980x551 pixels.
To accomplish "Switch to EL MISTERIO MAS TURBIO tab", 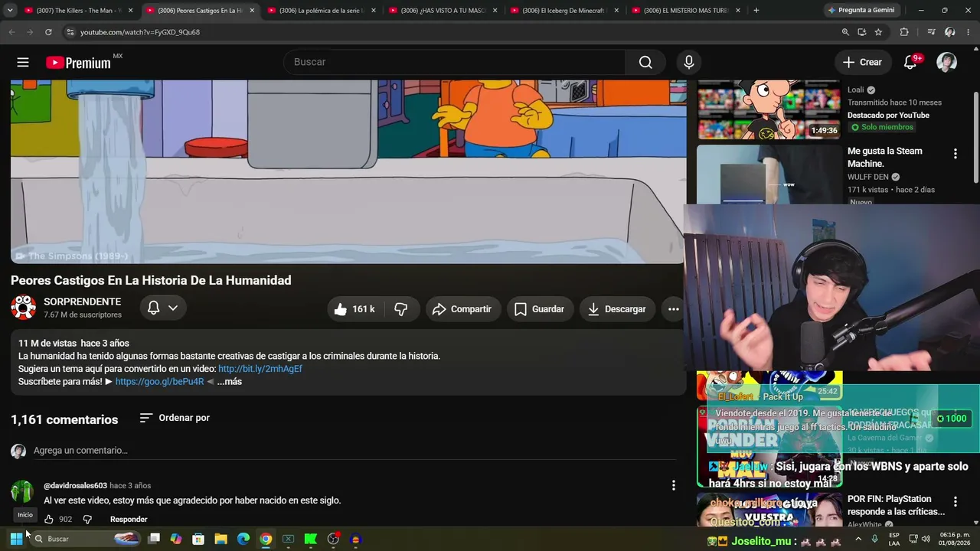I will click(686, 11).
